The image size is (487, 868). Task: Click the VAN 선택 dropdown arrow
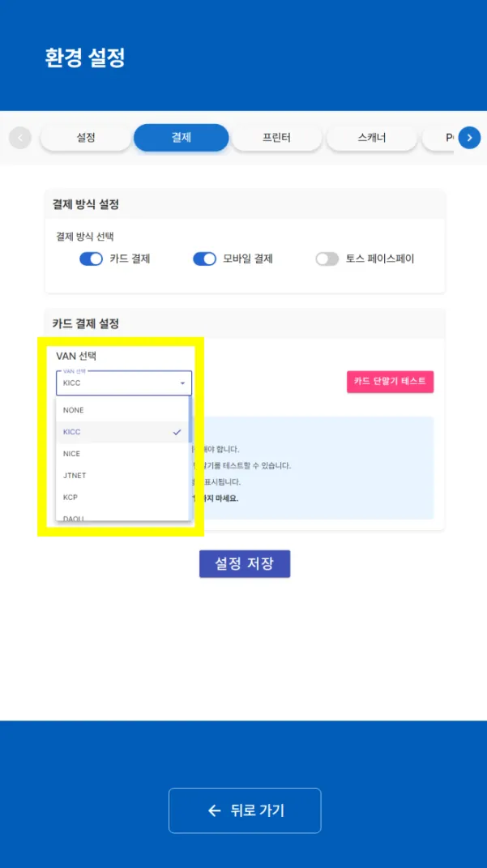pos(182,383)
